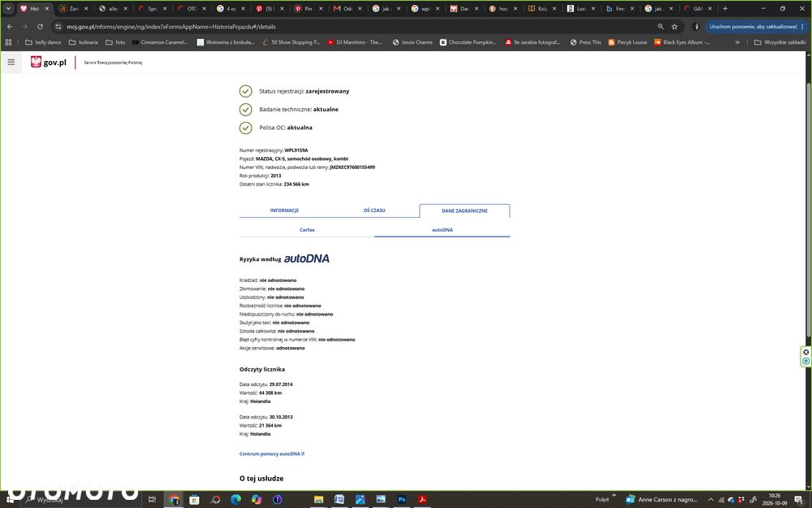
Task: Open Microsoft Edge from the taskbar
Action: click(235, 499)
